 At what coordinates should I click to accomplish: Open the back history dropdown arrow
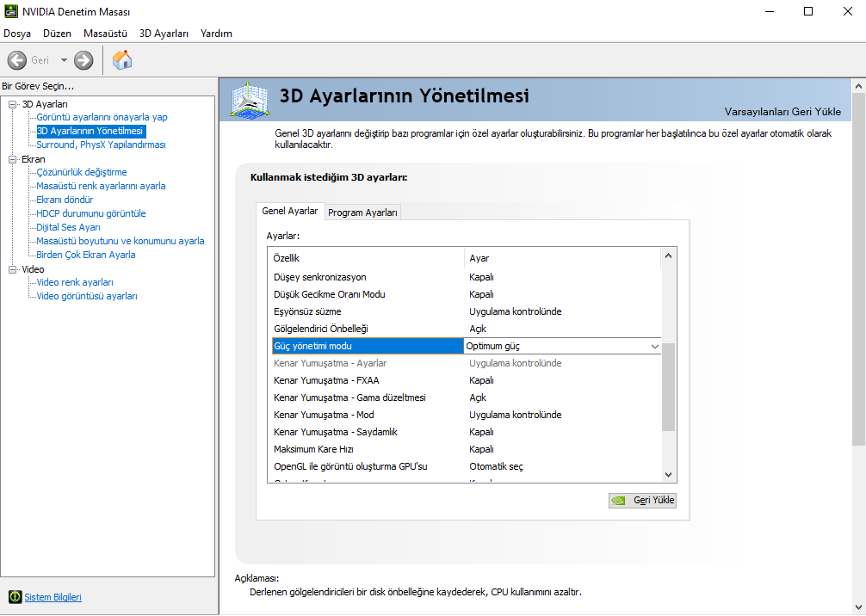pyautogui.click(x=64, y=60)
